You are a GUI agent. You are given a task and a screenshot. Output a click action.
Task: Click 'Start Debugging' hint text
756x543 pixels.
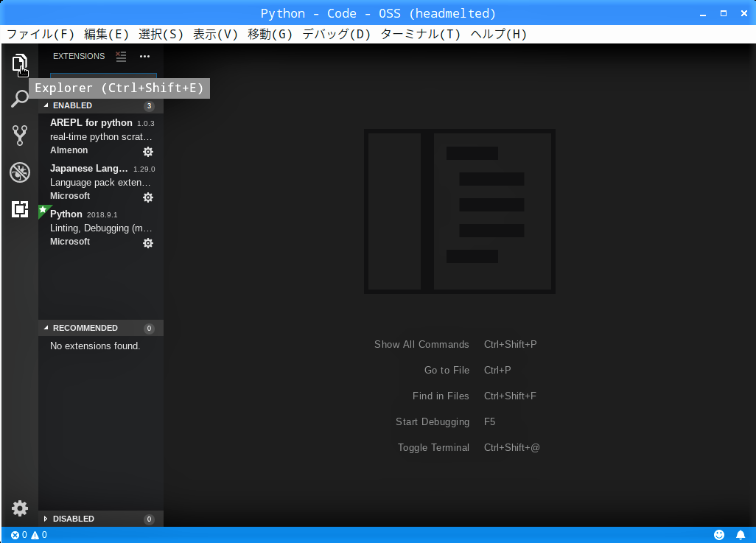[433, 421]
